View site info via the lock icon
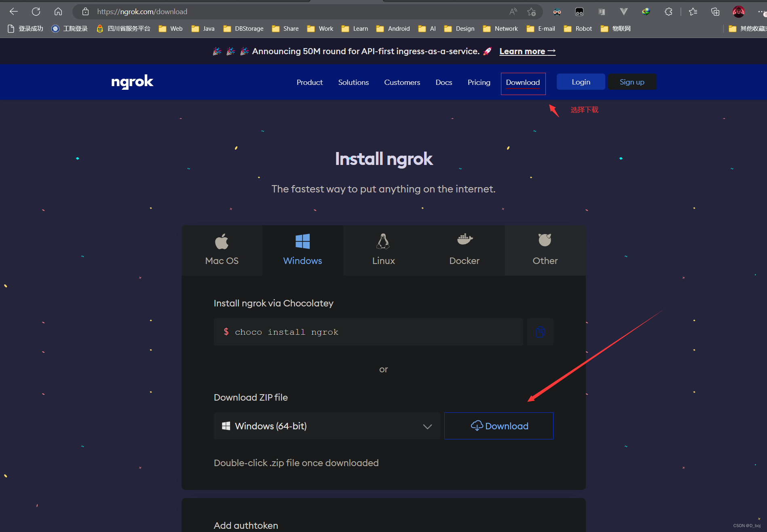The image size is (767, 532). coord(85,12)
